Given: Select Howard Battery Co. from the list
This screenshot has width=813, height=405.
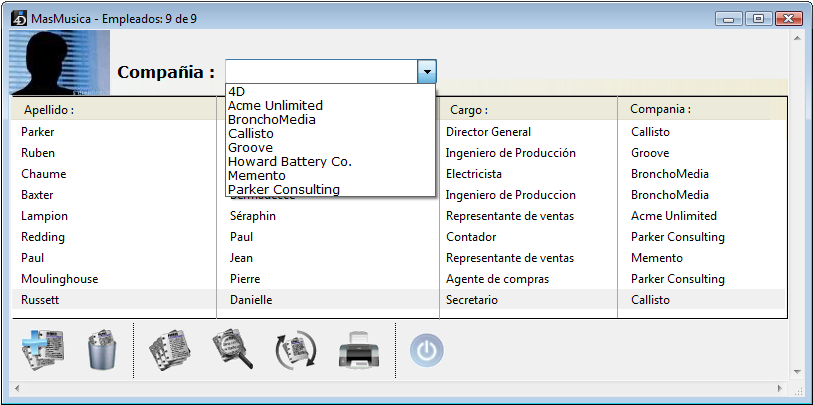Looking at the screenshot, I should point(289,161).
